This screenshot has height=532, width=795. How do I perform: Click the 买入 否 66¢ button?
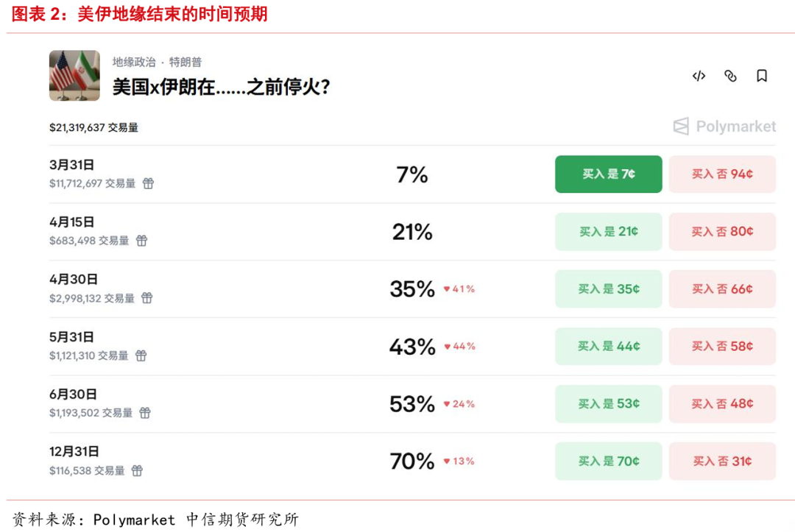point(722,288)
